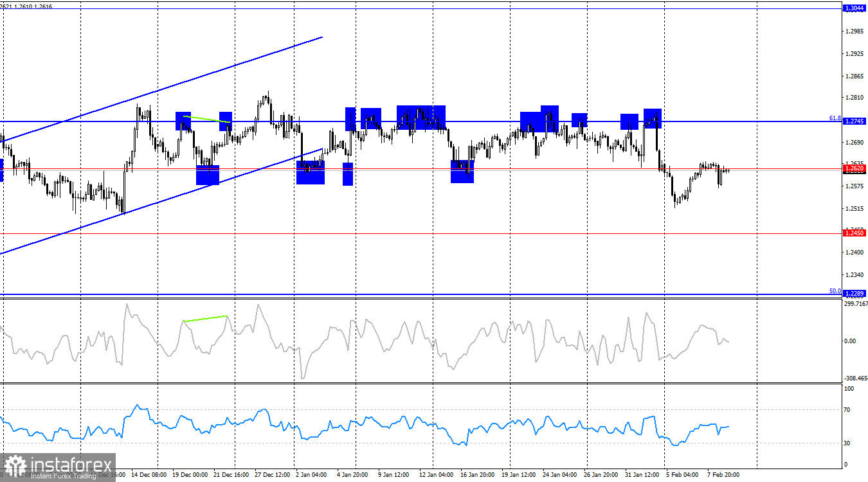Viewport: 868px width, 482px height.
Task: Click the 1.2340 price axis value
Action: [854, 275]
